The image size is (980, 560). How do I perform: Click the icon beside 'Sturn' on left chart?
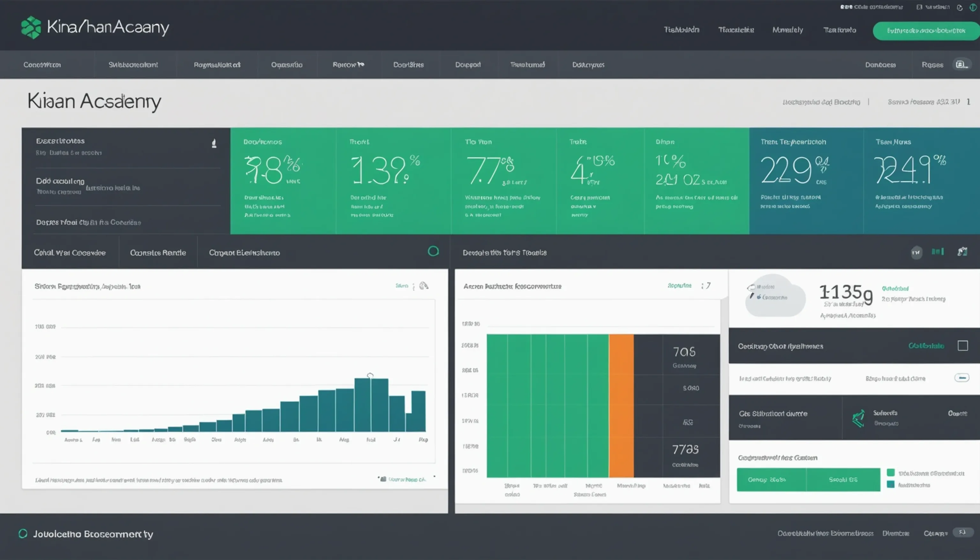click(x=424, y=285)
